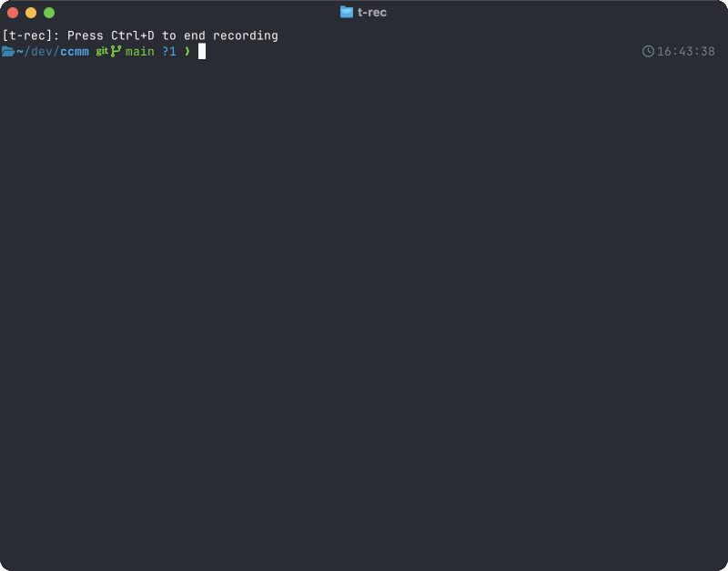
Task: Click the clock icon beside the time
Action: [648, 51]
